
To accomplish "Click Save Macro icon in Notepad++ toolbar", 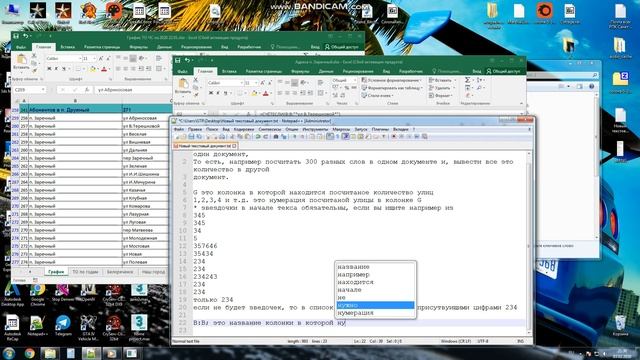I will pos(424,137).
